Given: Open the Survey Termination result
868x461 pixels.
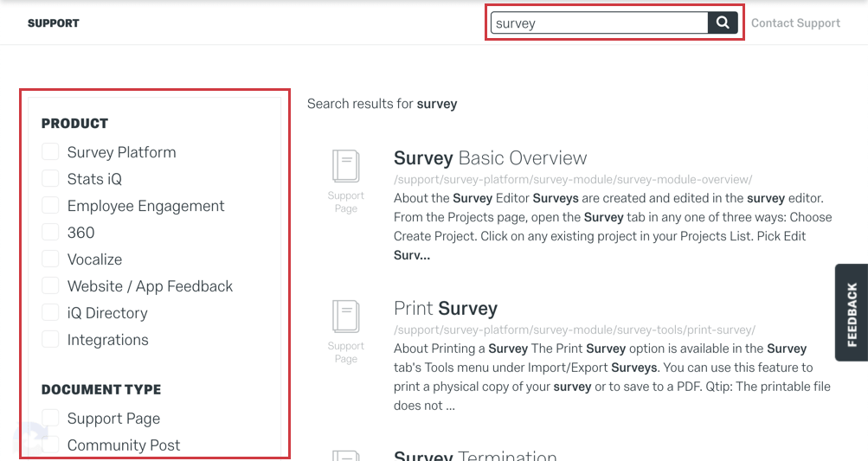Looking at the screenshot, I should (x=475, y=456).
